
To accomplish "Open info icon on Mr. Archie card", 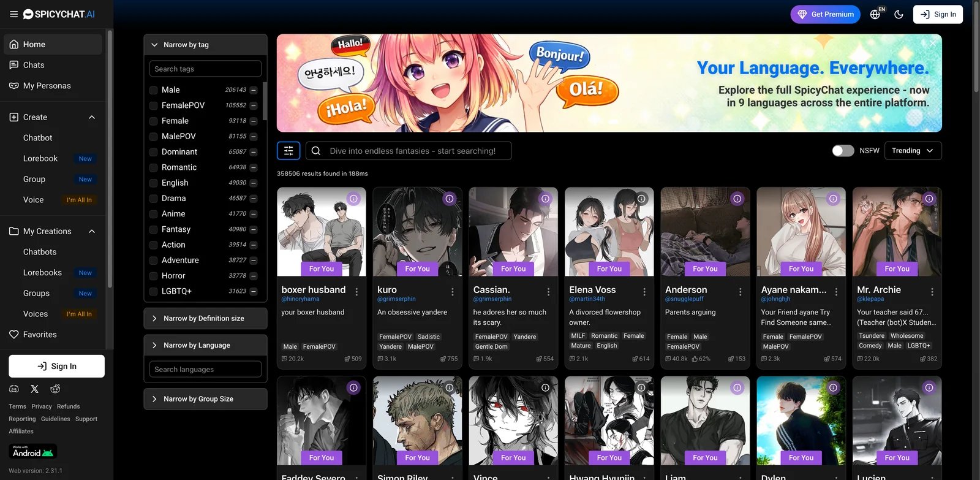I will click(x=929, y=199).
